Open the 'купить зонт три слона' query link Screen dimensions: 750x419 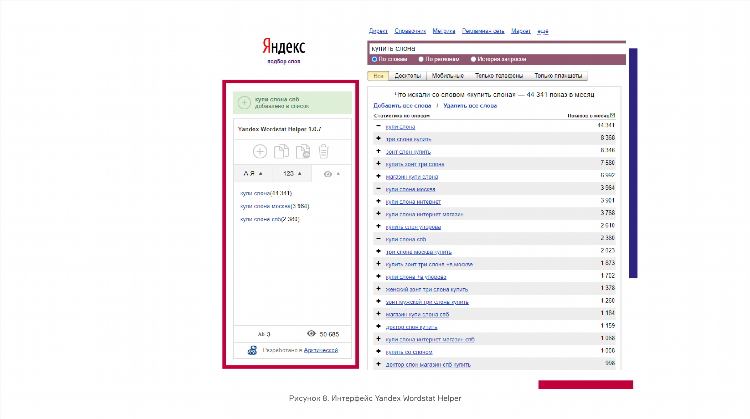click(415, 164)
